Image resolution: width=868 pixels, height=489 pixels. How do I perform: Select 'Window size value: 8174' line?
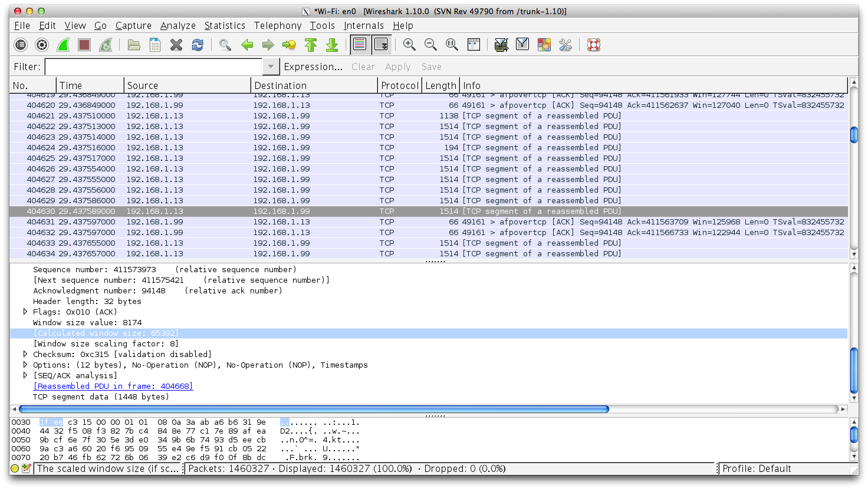click(87, 322)
